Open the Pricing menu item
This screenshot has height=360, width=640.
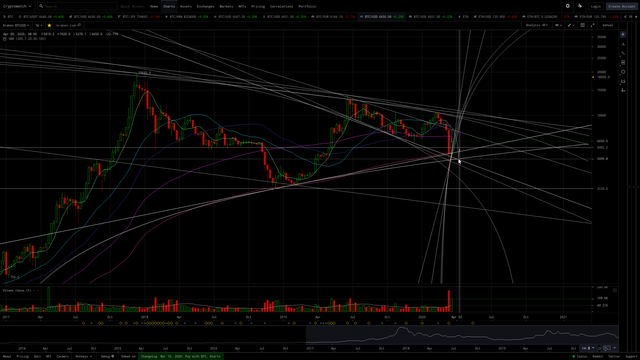click(x=258, y=7)
